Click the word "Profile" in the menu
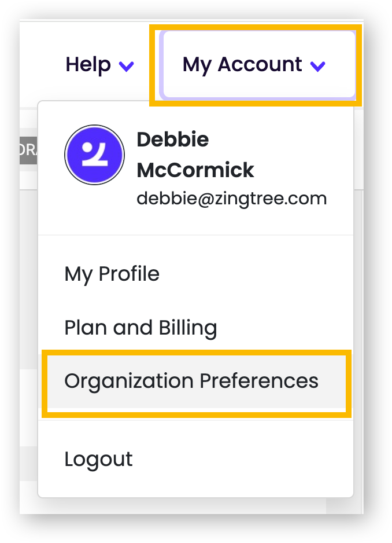 130,274
